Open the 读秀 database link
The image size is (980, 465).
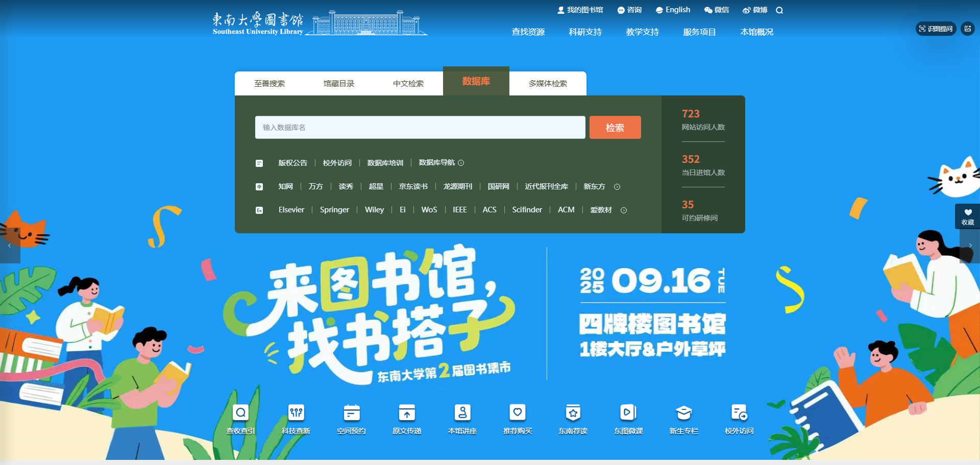pos(346,186)
